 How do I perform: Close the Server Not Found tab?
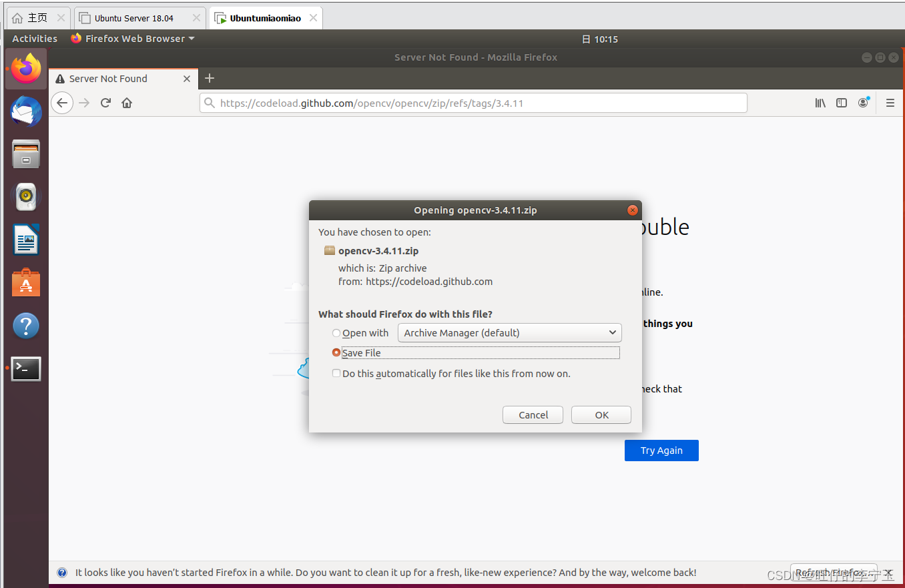point(187,79)
